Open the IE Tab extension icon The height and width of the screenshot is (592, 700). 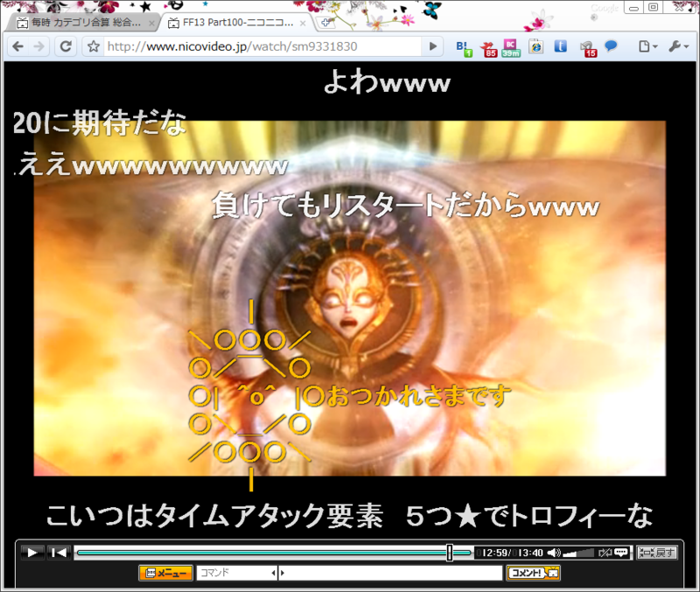point(535,47)
